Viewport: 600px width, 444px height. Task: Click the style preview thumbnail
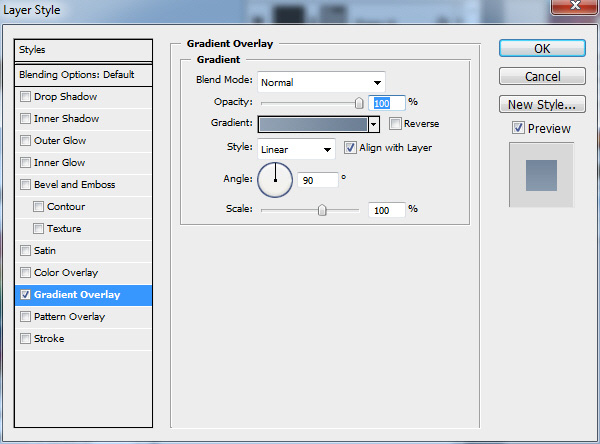pos(541,175)
